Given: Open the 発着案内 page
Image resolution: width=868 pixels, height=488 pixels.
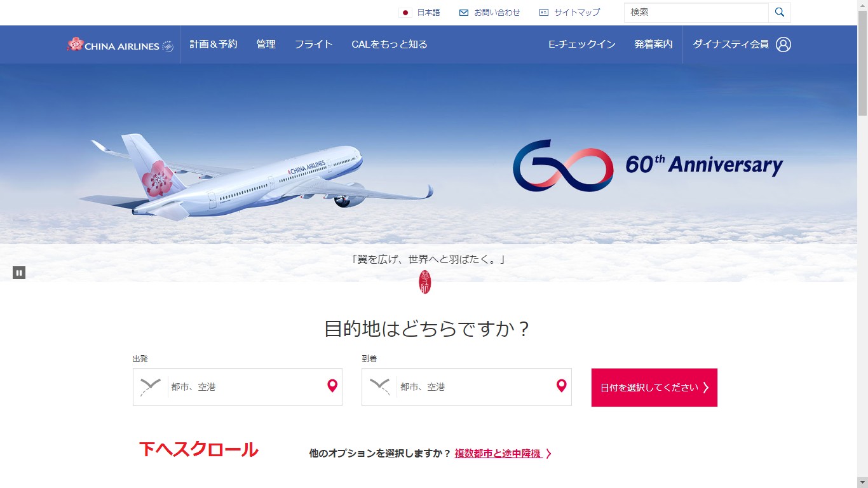Looking at the screenshot, I should click(653, 44).
